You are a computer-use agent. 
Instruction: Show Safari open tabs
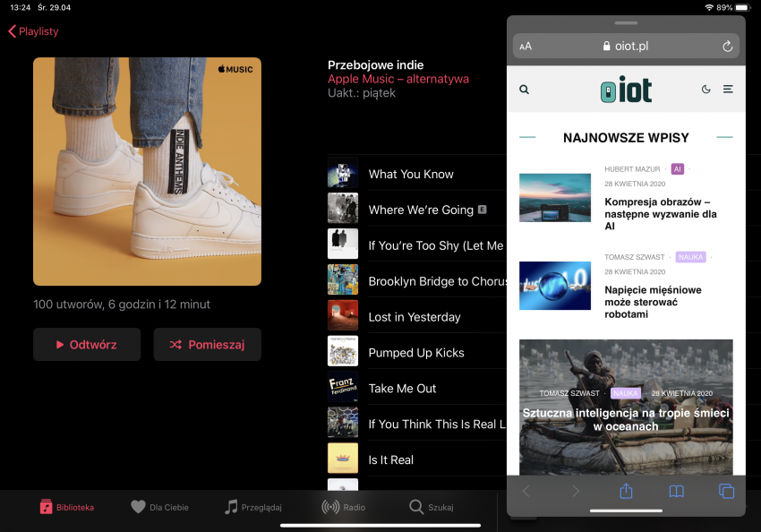(x=727, y=491)
